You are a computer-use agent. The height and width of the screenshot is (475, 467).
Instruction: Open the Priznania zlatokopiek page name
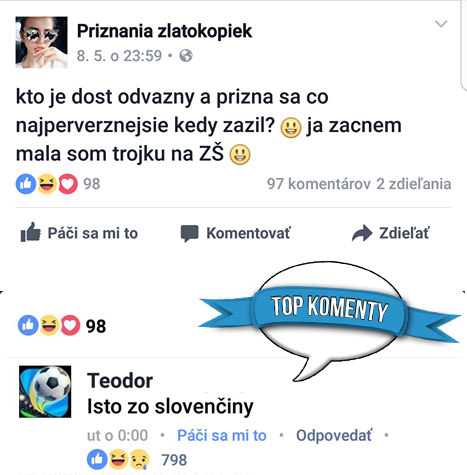point(164,31)
